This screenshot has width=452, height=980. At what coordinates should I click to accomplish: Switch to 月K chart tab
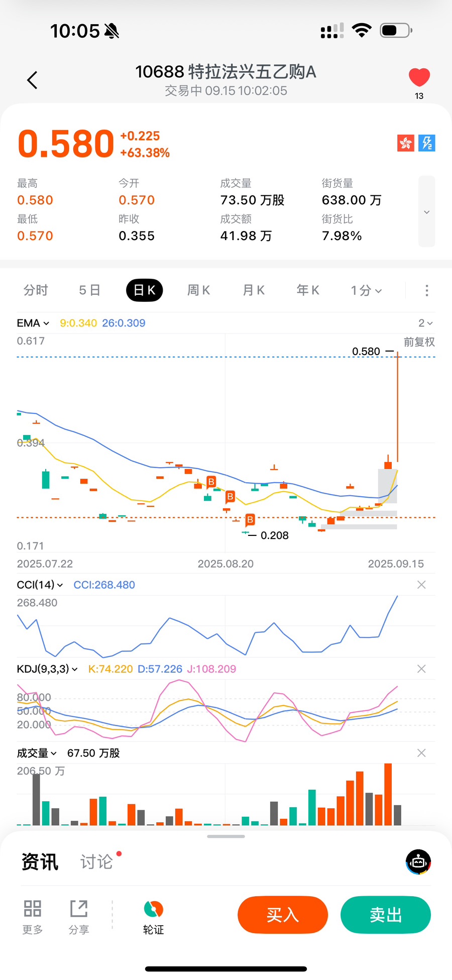pos(253,290)
